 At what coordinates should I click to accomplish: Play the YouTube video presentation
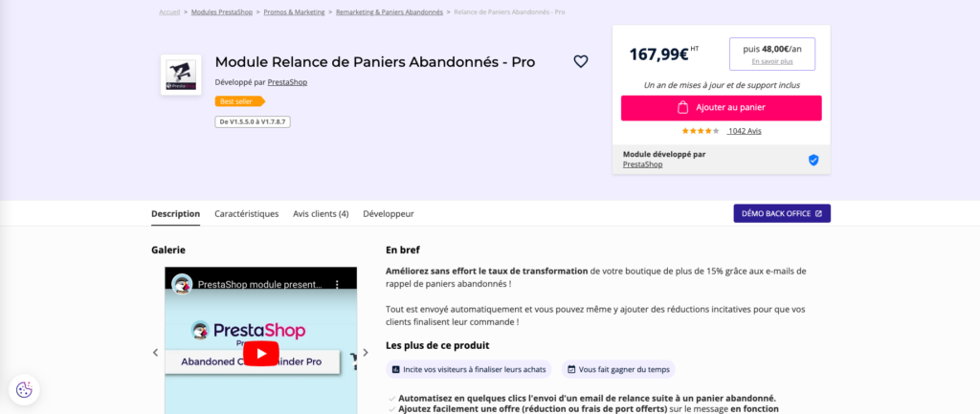pyautogui.click(x=260, y=353)
